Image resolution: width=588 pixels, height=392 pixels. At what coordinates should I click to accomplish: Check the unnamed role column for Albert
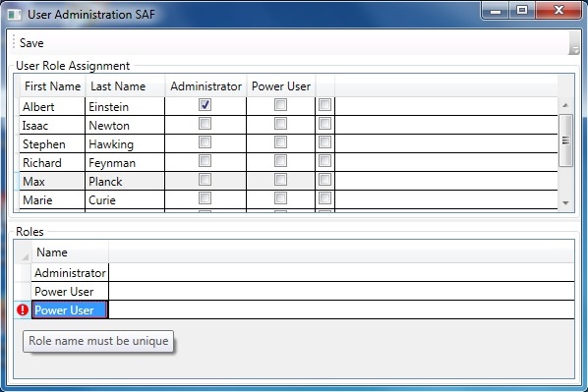324,104
